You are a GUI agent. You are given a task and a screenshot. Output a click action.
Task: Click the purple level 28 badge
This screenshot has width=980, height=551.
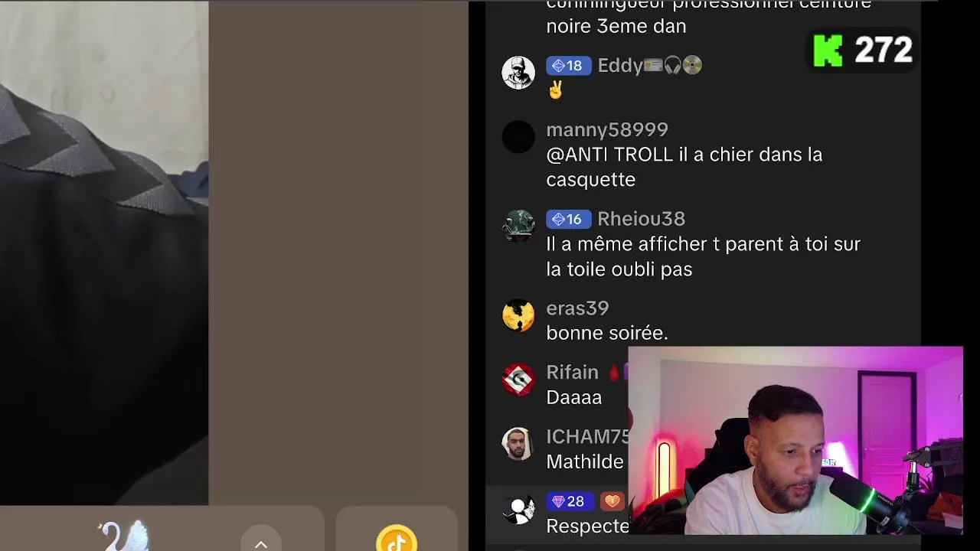point(568,502)
